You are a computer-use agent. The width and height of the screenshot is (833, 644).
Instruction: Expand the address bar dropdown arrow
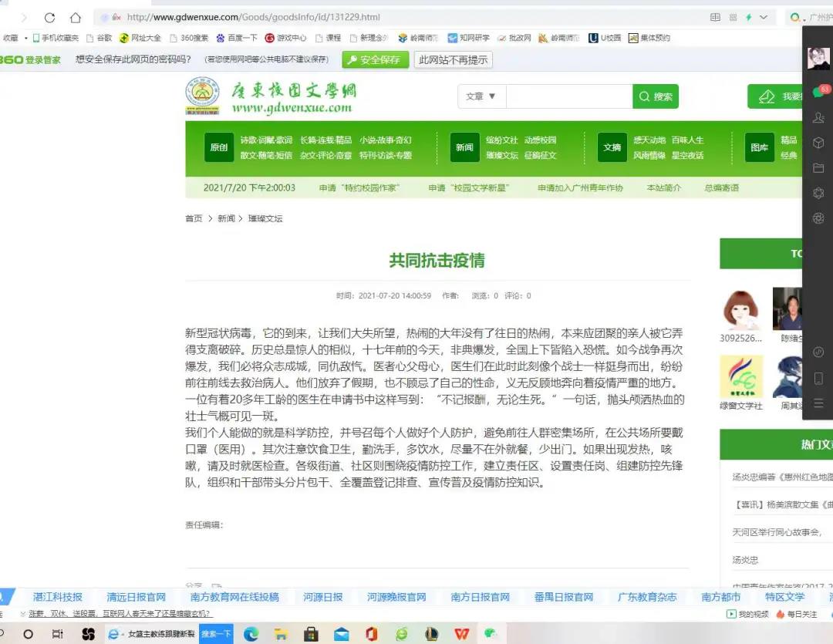(x=764, y=17)
